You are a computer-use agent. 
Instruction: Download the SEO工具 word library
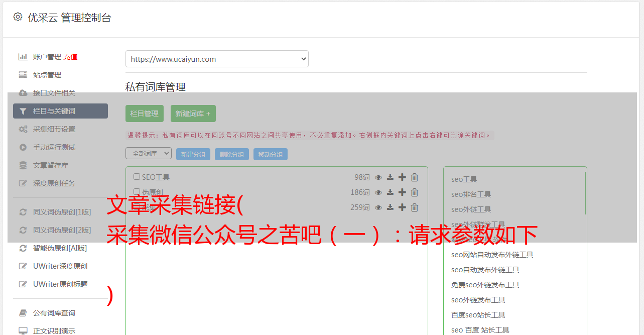390,177
